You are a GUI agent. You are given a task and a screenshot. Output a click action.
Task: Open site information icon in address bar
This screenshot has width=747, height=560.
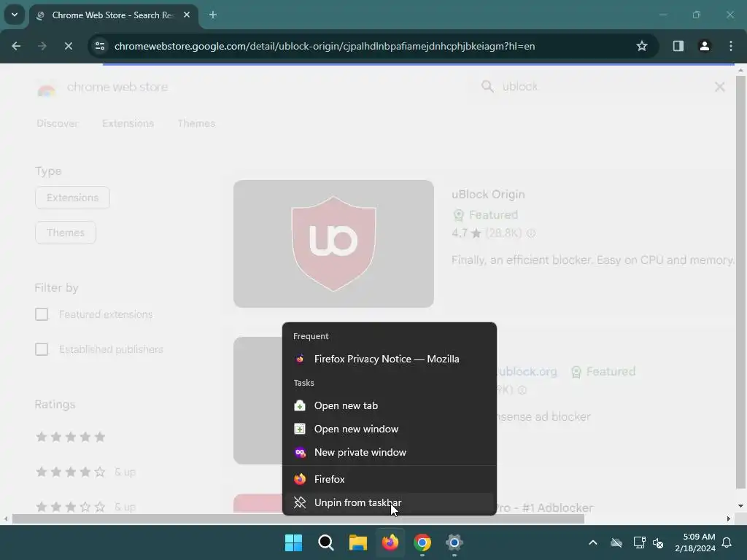100,46
